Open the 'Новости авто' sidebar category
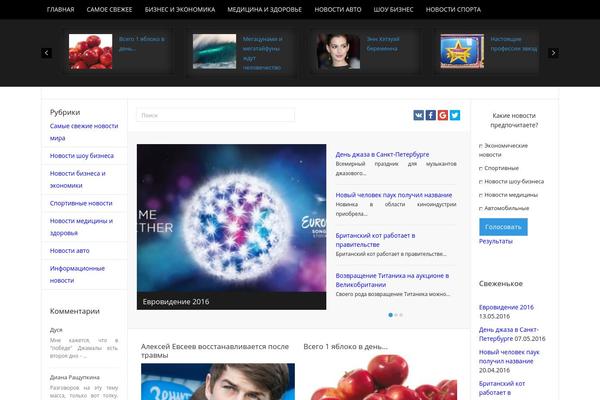The width and height of the screenshot is (600, 400). tap(70, 251)
